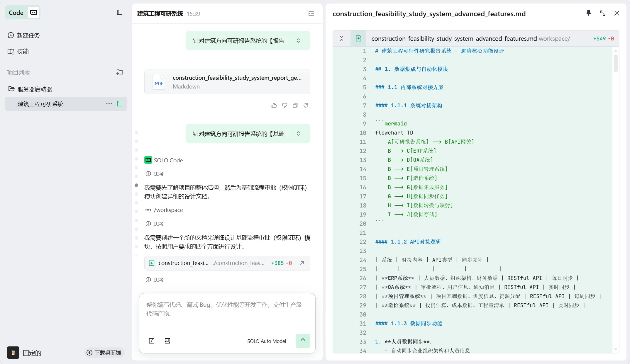Pin the markdown preview panel
Viewport: 630px width, 364px height.
pos(589,13)
